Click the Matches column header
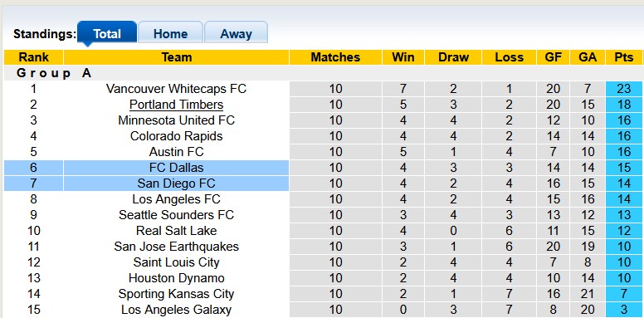The image size is (644, 318). click(335, 57)
